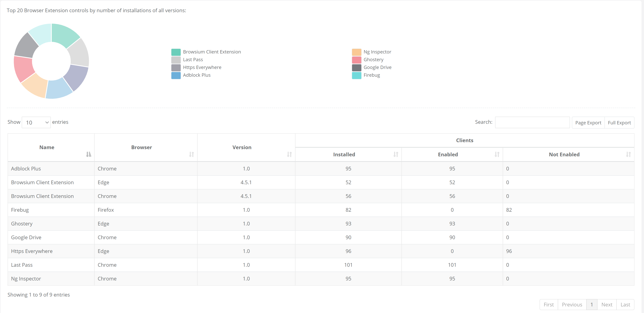The height and width of the screenshot is (313, 644).
Task: Select page 1 in pagination
Action: [591, 304]
